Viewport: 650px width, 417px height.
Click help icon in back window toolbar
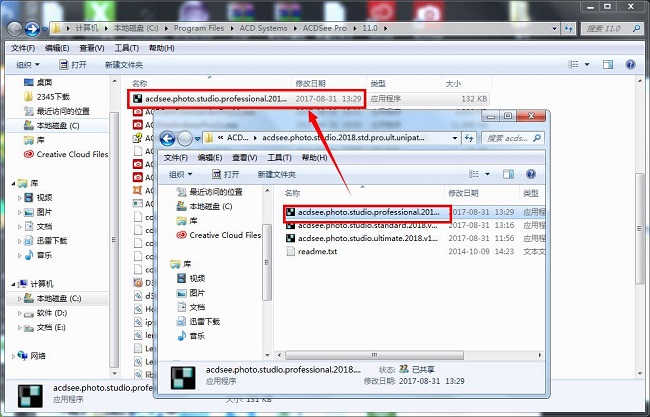(x=630, y=64)
